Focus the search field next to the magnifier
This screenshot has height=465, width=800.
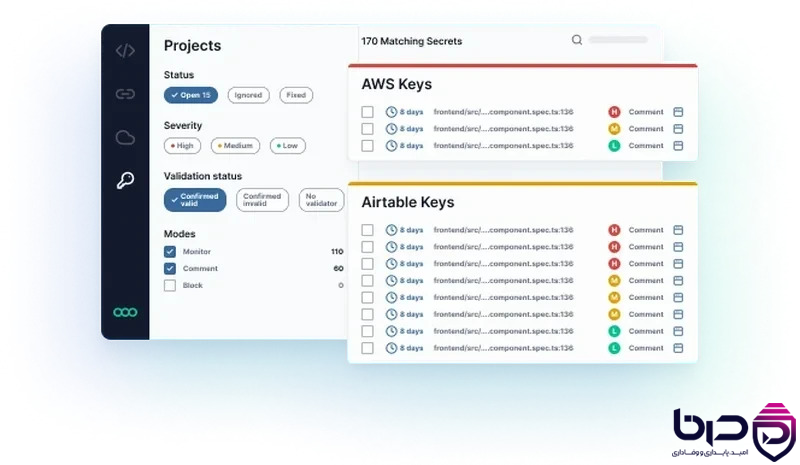click(x=618, y=39)
